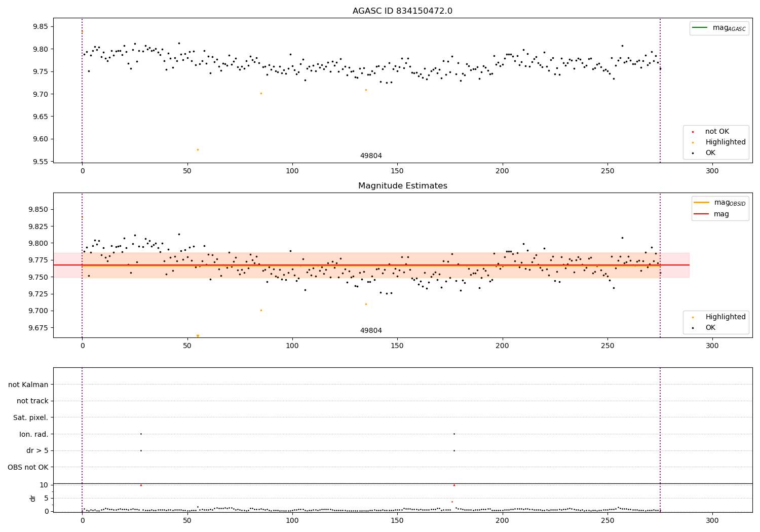Select the black 'OK' marker in top legend
Screen dimensions: 760x532
(693, 153)
